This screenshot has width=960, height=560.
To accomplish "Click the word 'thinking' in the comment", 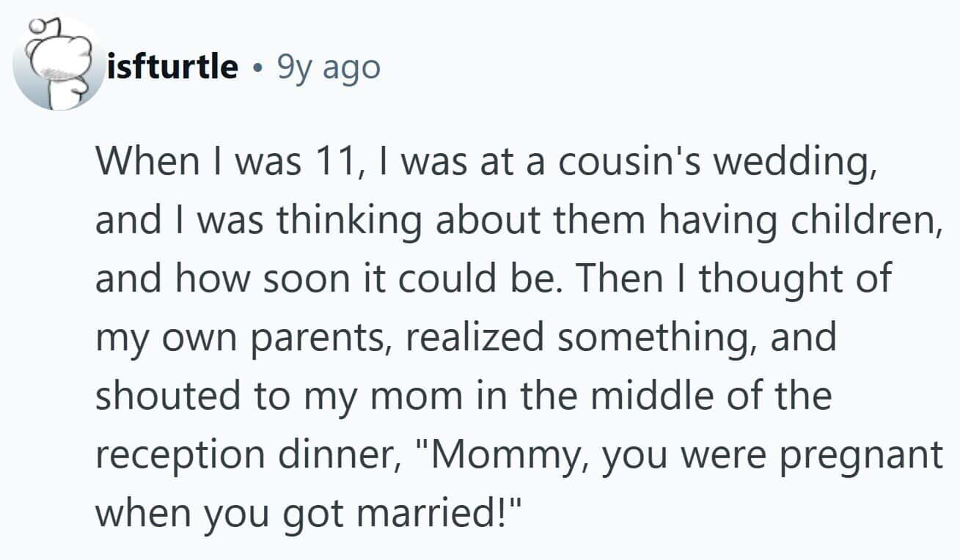I will pyautogui.click(x=356, y=221).
